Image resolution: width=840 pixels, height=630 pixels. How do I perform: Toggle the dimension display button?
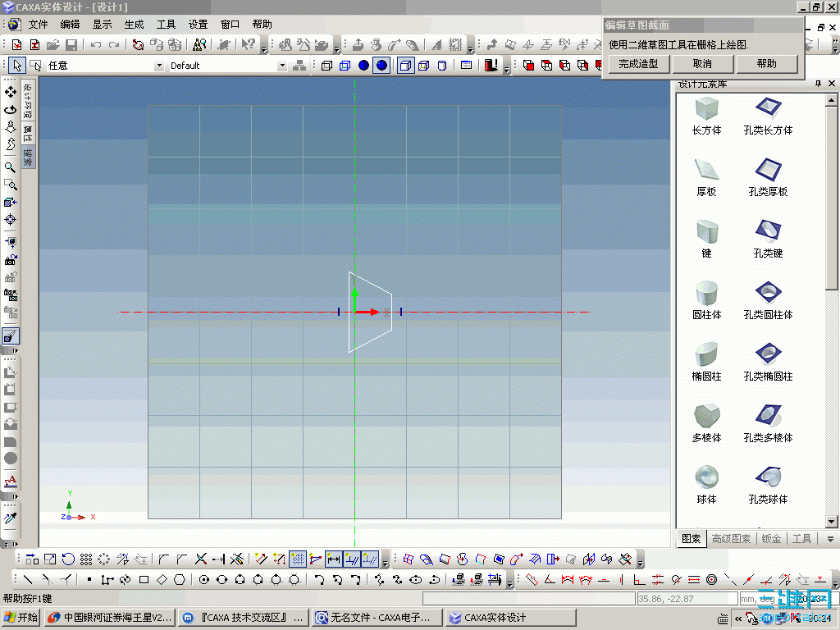point(334,559)
